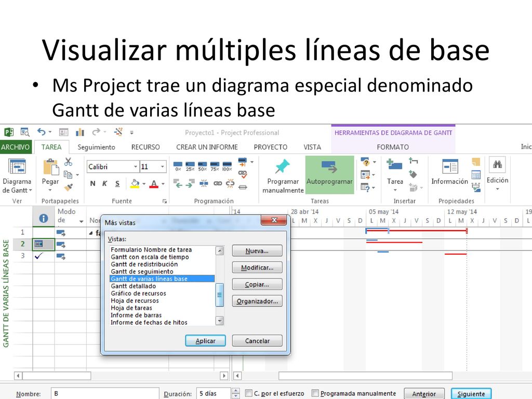
Task: Click Cancelar in Más vistas dialog
Action: point(257,341)
